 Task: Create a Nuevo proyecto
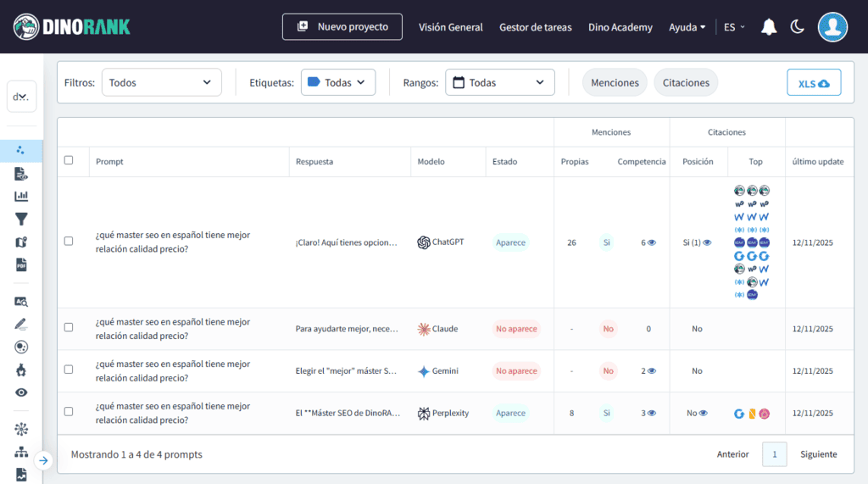coord(342,26)
